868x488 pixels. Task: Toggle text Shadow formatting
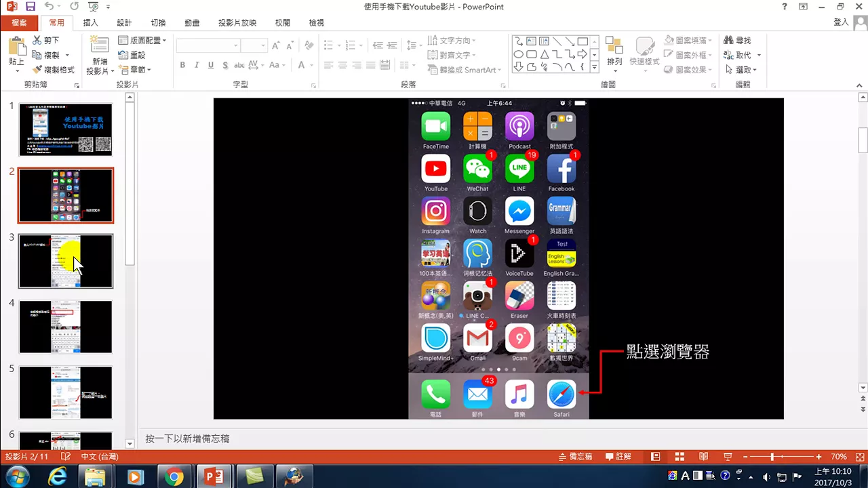pos(225,66)
